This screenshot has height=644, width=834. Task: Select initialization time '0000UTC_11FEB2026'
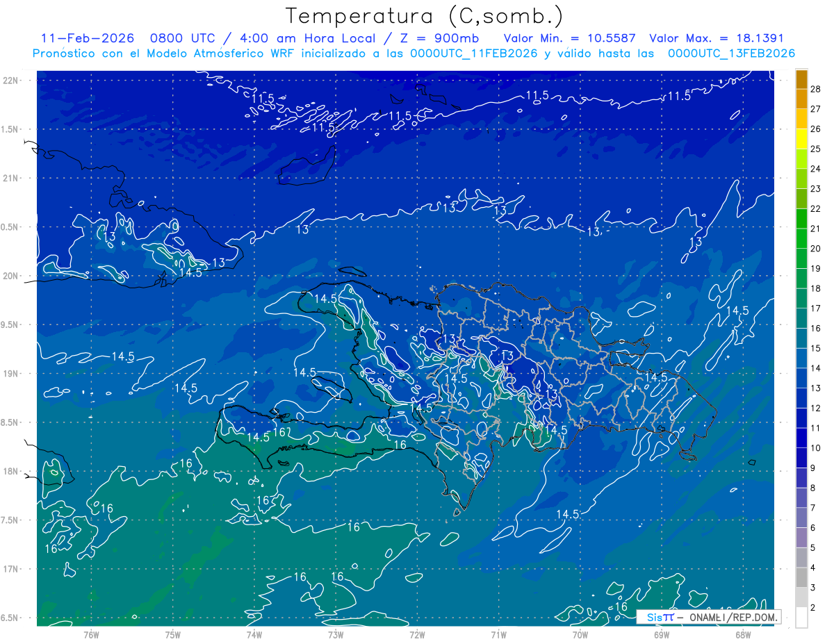tap(474, 53)
